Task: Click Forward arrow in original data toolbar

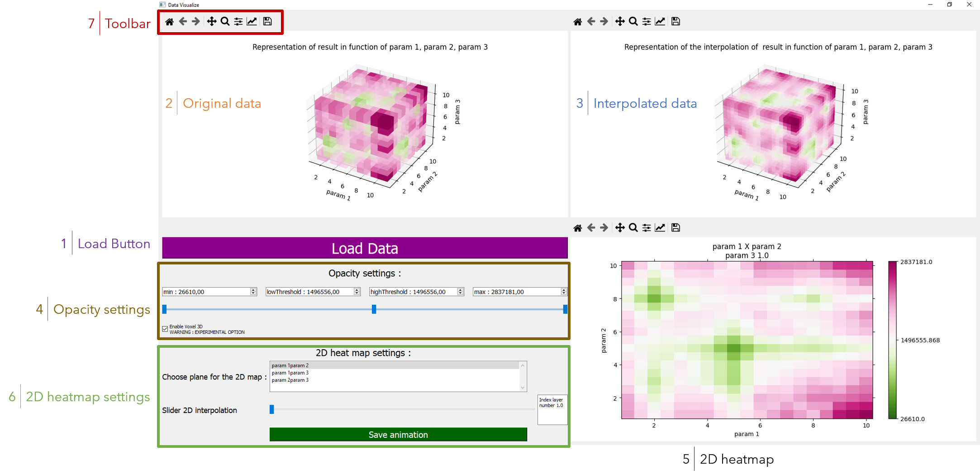Action: coord(196,21)
